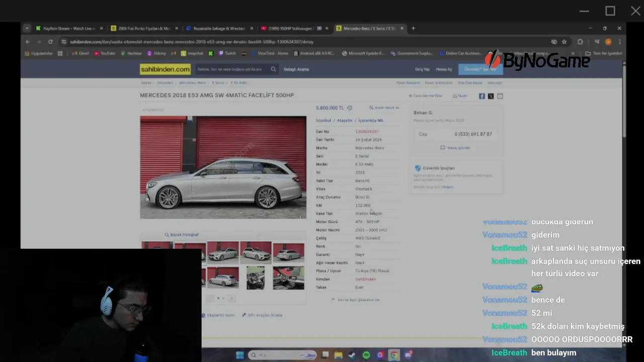This screenshot has height=362, width=644.
Task: Click tıklayın link in Güvenlik İpuçları
Action: [x=447, y=187]
